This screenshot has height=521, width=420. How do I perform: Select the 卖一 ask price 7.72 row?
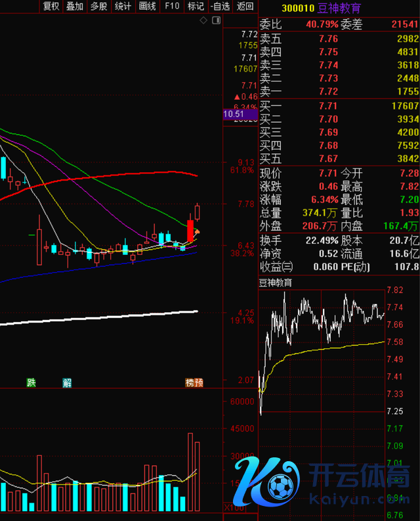pyautogui.click(x=339, y=91)
